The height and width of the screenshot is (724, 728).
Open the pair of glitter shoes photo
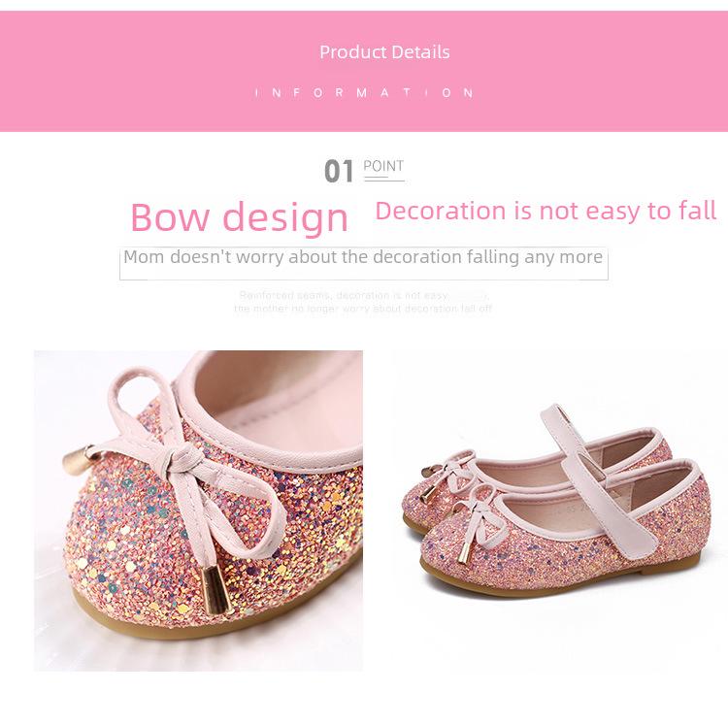pyautogui.click(x=555, y=501)
